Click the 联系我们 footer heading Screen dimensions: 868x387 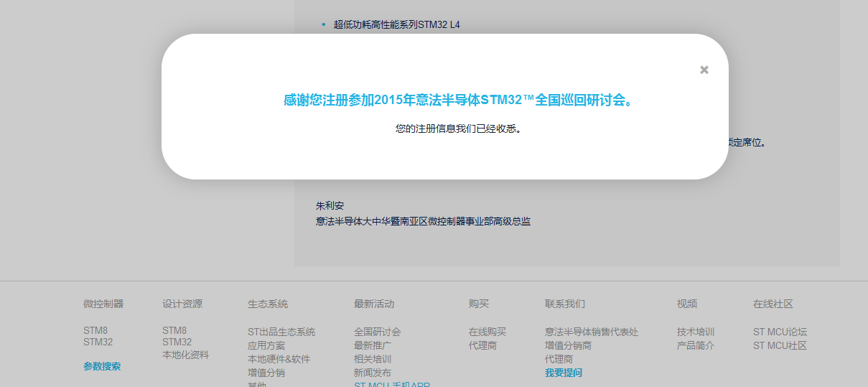[565, 304]
